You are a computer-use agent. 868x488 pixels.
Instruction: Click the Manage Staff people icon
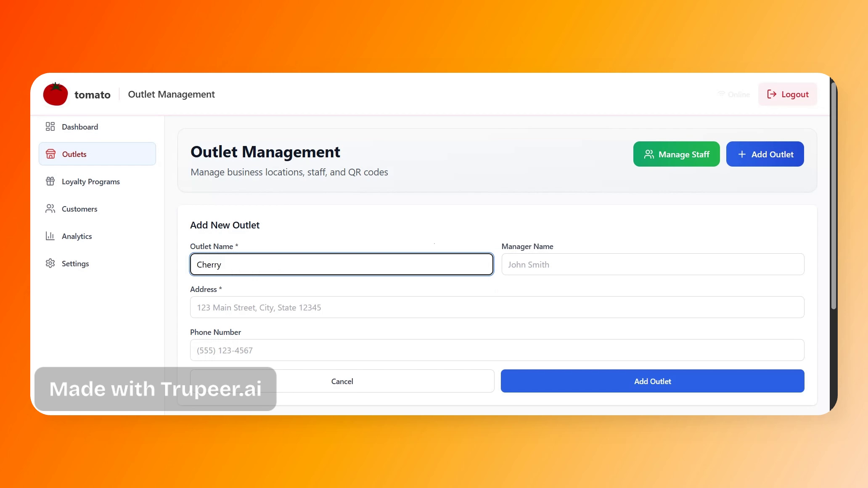[x=649, y=154]
